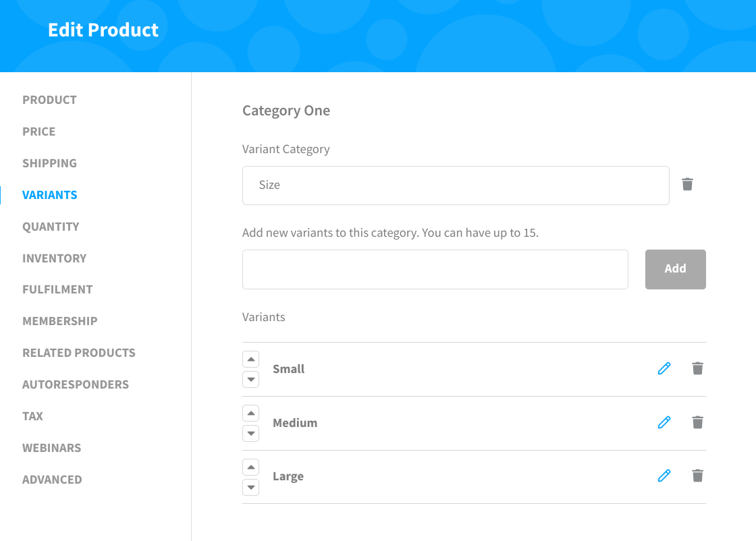This screenshot has width=756, height=541.
Task: Edit the Medium variant with pencil icon
Action: [x=664, y=422]
